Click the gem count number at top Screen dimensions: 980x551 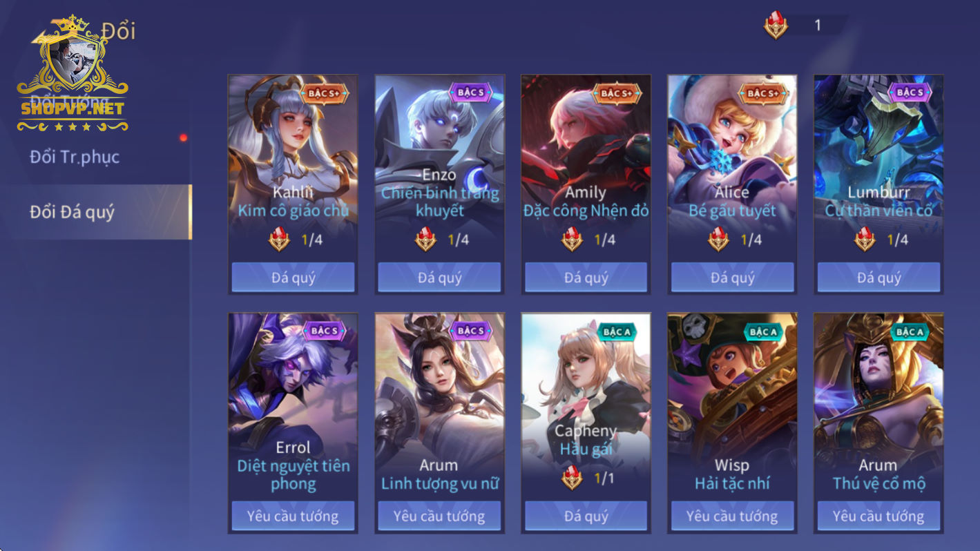818,26
